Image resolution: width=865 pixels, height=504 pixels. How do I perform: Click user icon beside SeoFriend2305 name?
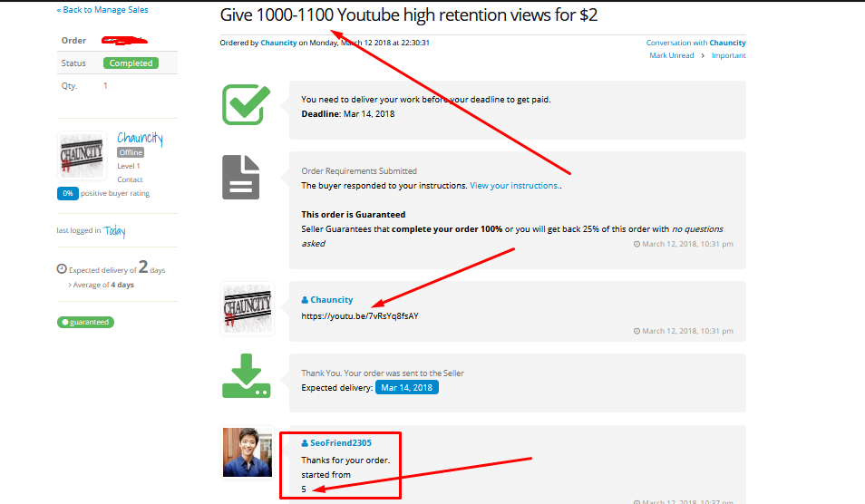[x=305, y=443]
